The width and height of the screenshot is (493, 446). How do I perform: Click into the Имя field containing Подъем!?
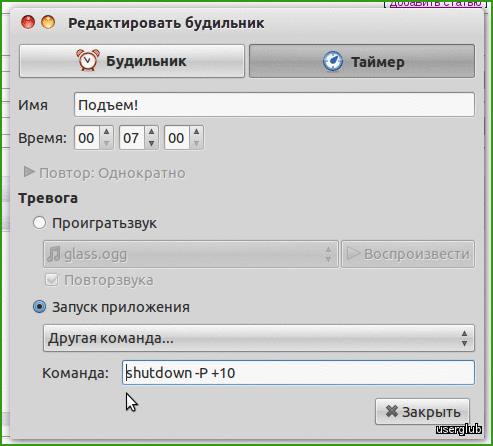tap(274, 105)
